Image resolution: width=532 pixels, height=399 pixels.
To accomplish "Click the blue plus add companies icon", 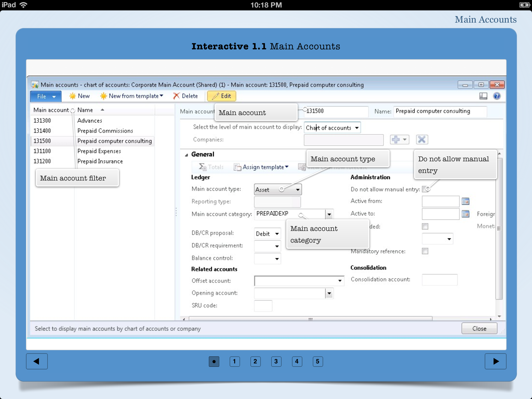I will pyautogui.click(x=396, y=139).
